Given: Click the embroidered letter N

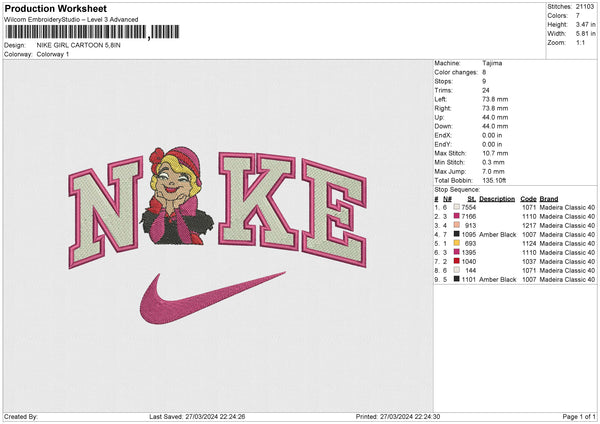Looking at the screenshot, I should pos(105,213).
